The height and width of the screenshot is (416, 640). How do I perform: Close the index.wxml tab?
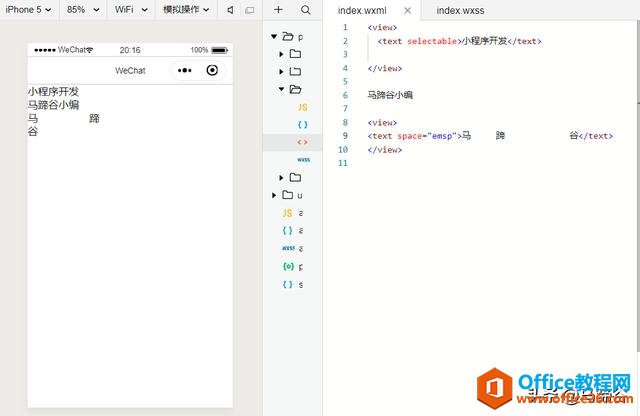(x=407, y=10)
